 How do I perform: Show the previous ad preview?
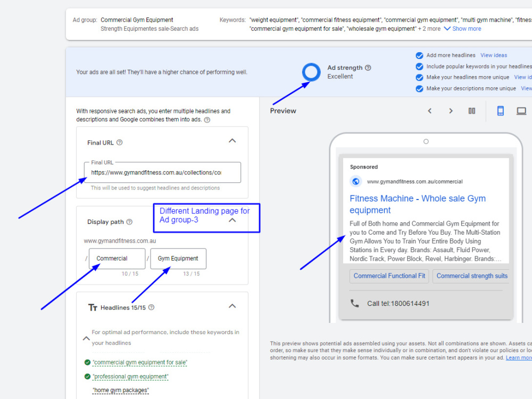[429, 111]
